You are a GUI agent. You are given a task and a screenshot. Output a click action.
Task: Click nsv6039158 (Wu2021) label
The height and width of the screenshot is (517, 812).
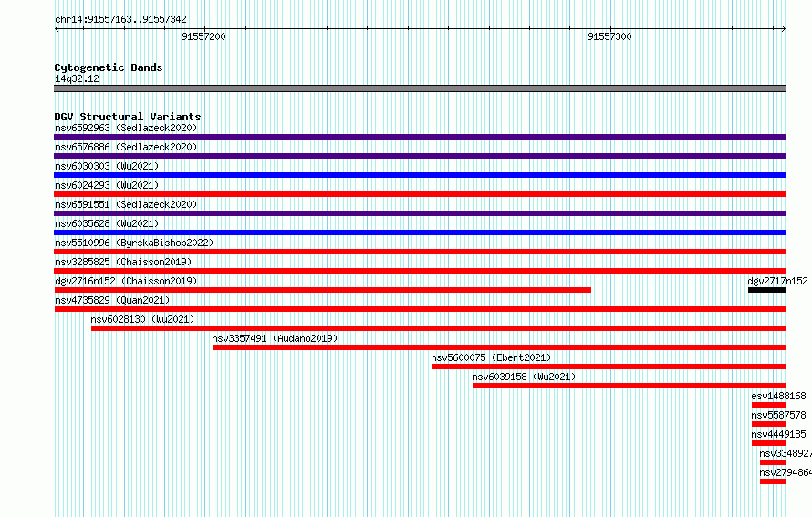point(524,377)
